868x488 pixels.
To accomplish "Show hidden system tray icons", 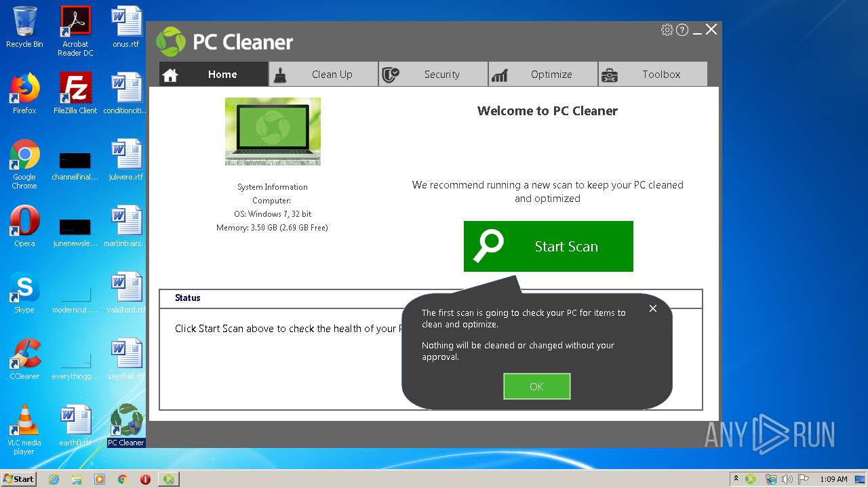I will [736, 479].
